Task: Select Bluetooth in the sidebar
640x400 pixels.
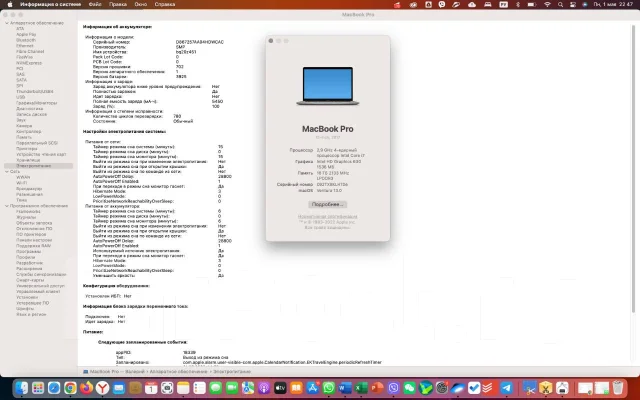Action: (26, 40)
